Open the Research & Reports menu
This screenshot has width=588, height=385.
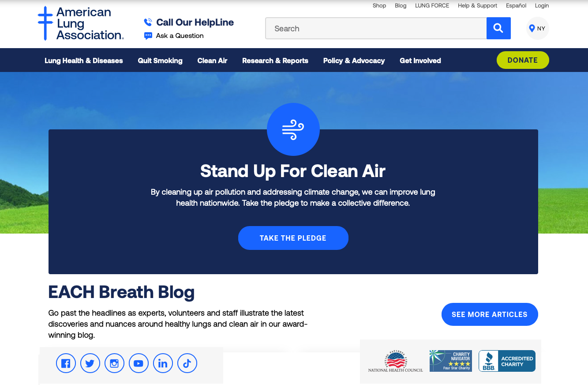275,60
